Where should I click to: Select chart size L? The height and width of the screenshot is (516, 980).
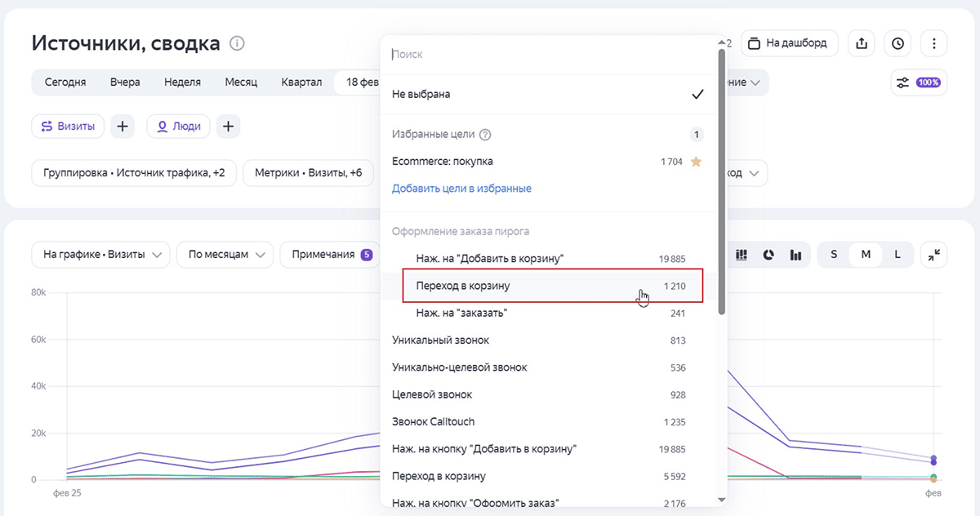pos(897,255)
